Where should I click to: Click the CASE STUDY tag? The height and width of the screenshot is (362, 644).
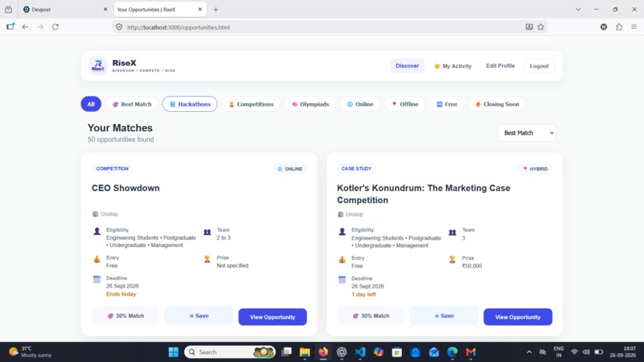tap(356, 169)
